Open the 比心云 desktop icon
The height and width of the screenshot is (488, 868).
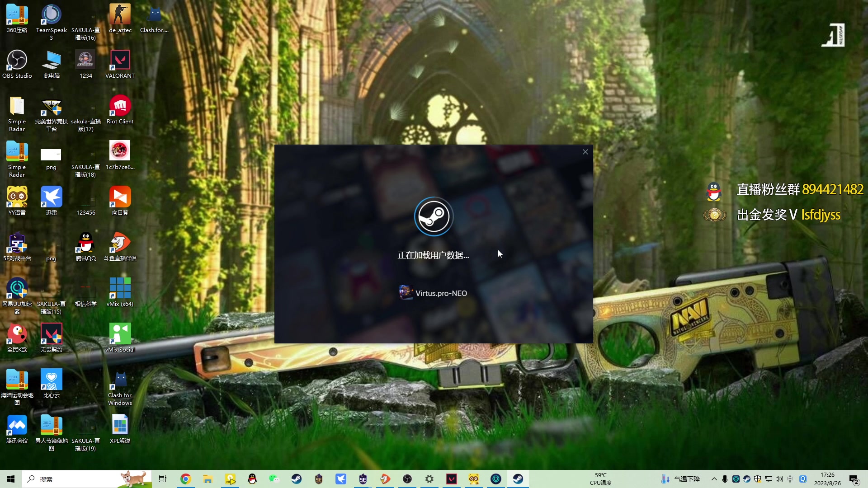tap(51, 384)
